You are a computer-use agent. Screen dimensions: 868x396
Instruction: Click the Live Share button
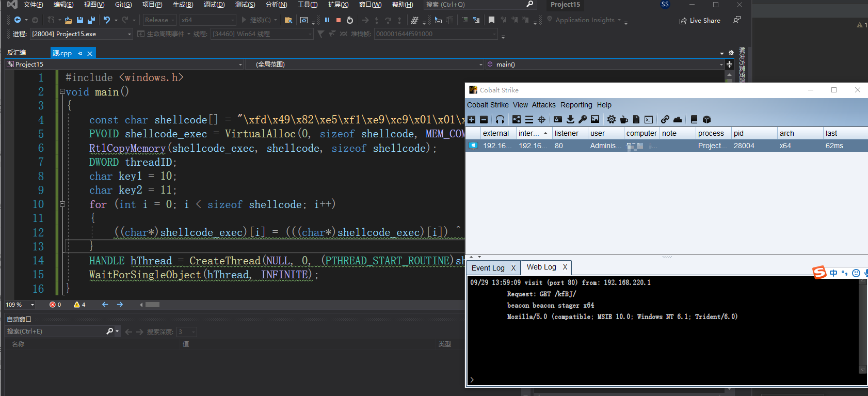click(700, 21)
